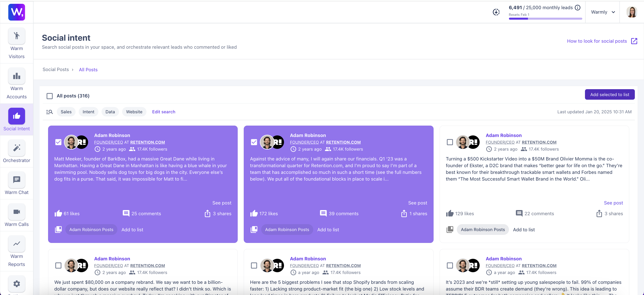Click FOUNDER/CEO link on the Shopify post
Image resolution: width=644 pixels, height=295 pixels.
[304, 265]
